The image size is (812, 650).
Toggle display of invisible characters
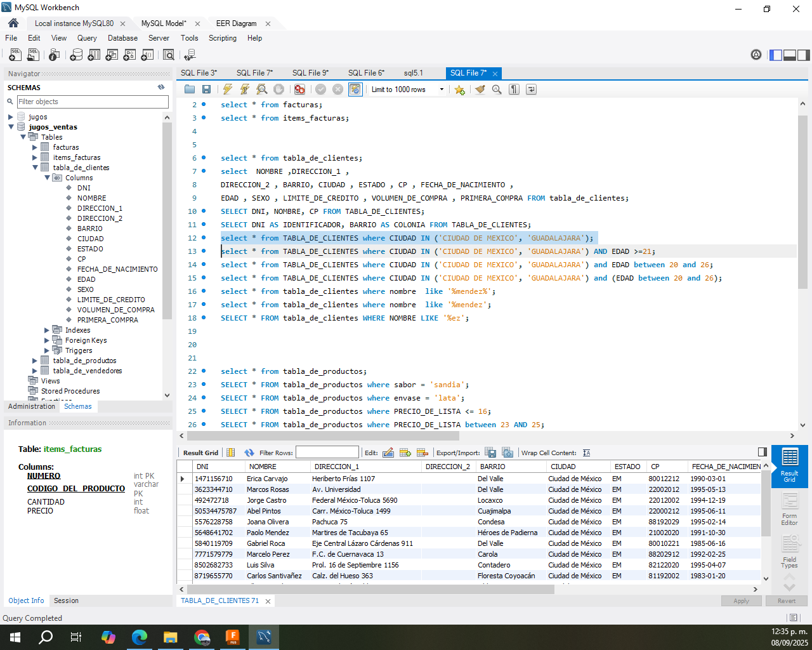coord(514,90)
